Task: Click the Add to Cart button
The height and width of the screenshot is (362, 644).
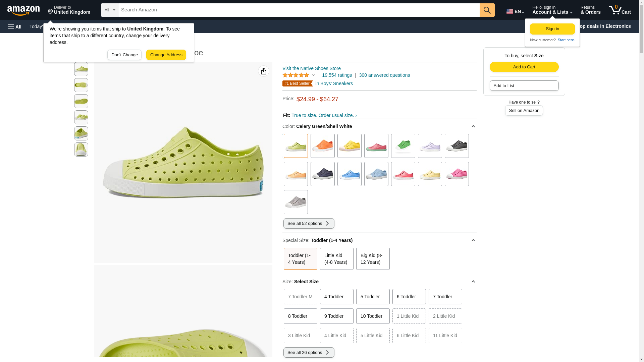Action: click(524, 67)
